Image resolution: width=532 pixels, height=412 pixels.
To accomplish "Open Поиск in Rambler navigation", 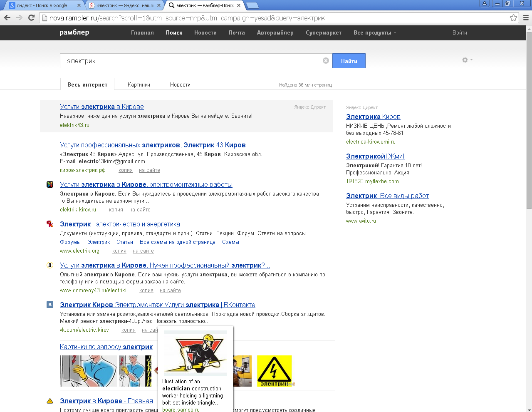I will click(174, 32).
